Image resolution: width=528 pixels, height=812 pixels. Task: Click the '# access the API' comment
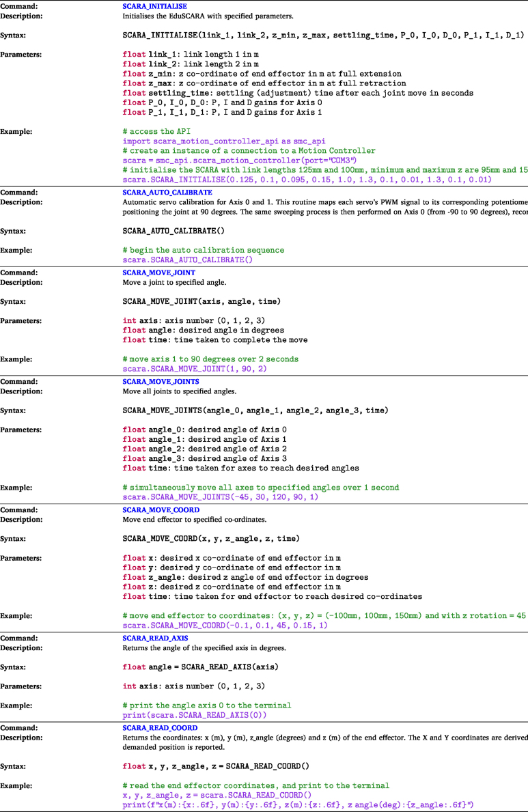(156, 132)
